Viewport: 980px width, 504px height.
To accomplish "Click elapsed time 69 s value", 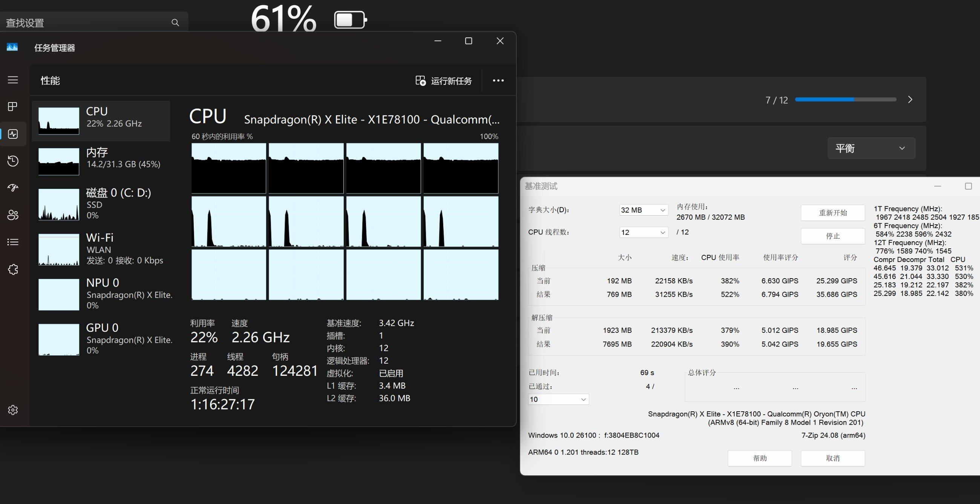I will click(x=647, y=373).
